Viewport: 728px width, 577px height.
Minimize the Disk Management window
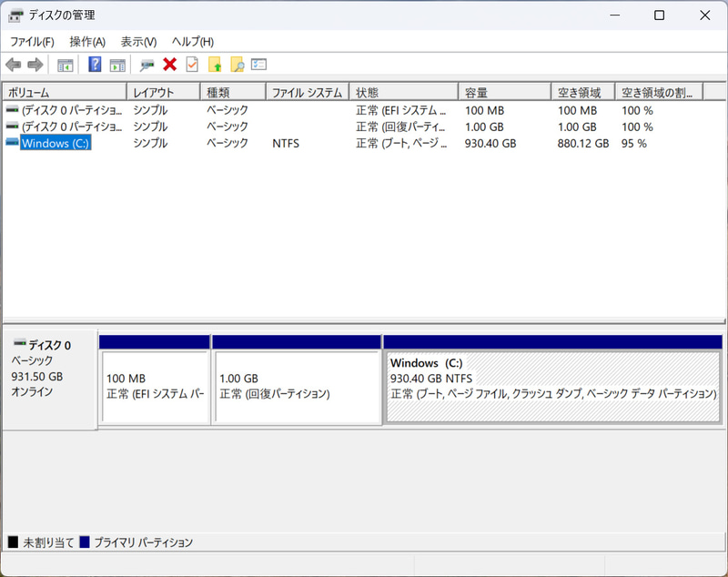click(x=615, y=15)
